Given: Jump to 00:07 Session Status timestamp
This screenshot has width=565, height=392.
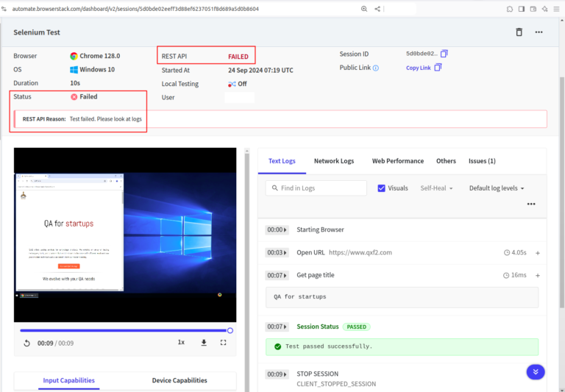Looking at the screenshot, I should tap(277, 327).
